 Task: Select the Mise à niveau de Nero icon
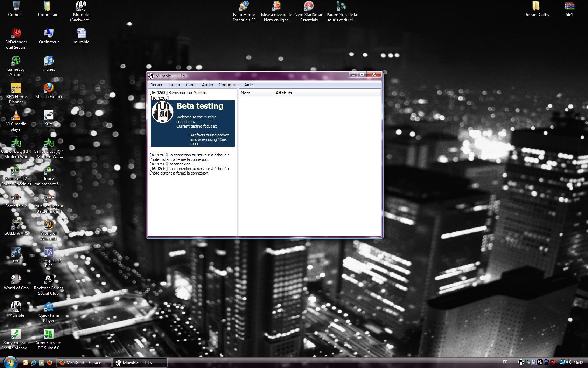click(276, 11)
